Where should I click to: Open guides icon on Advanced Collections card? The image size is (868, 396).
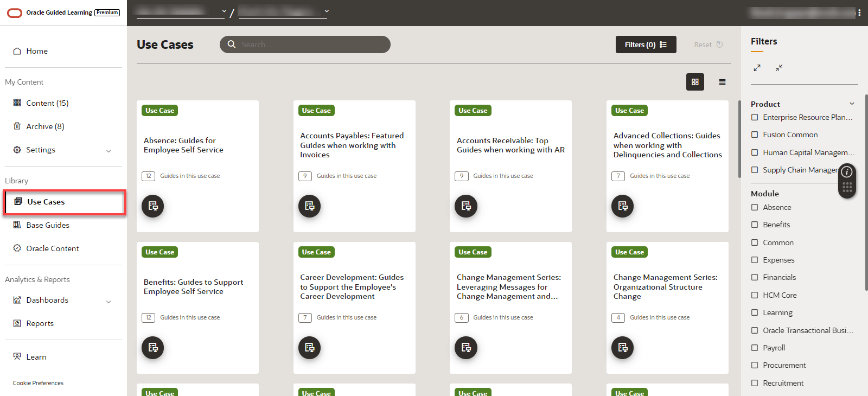(623, 206)
